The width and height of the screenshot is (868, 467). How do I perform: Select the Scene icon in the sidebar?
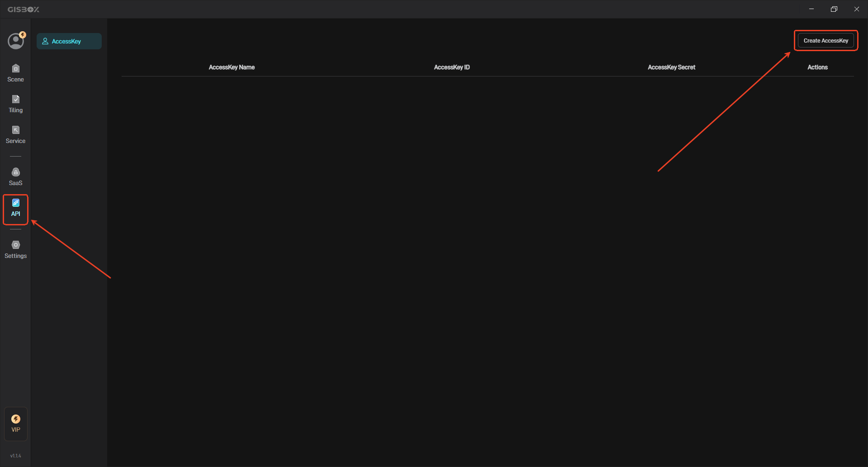[x=15, y=72]
